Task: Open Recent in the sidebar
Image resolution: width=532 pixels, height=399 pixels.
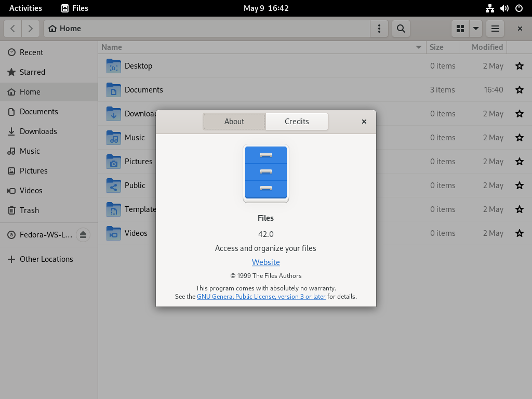Action: coord(49,52)
